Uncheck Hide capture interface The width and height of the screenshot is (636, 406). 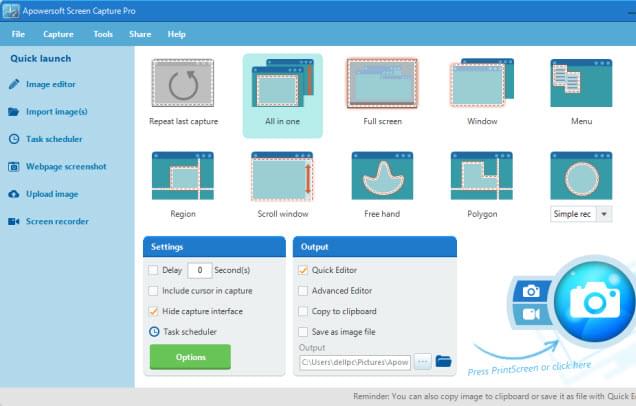pos(153,311)
